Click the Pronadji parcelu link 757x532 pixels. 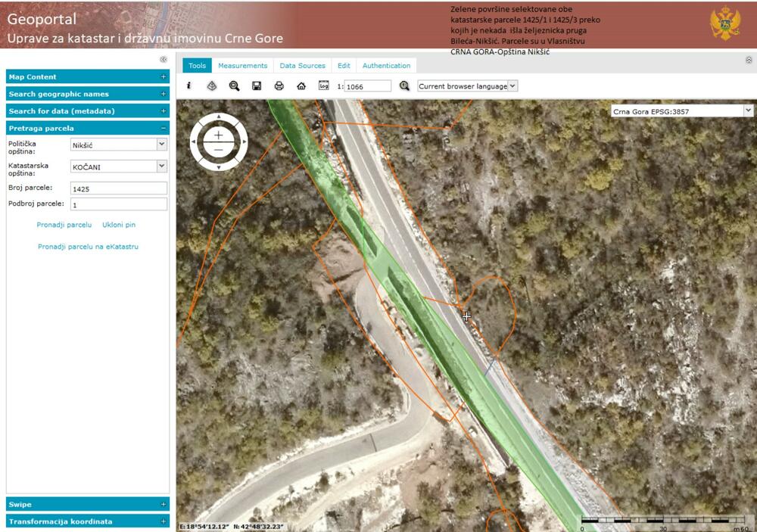coord(64,225)
